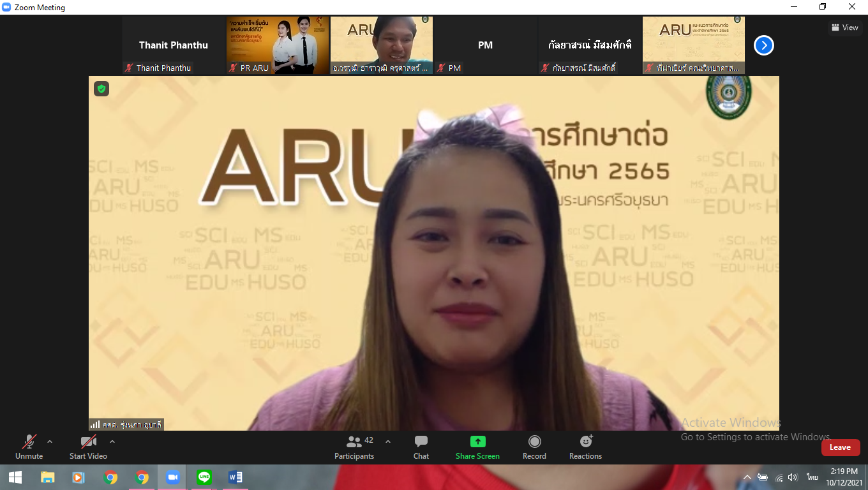The width and height of the screenshot is (868, 490).
Task: Click the volume speaker tray icon
Action: tap(793, 477)
